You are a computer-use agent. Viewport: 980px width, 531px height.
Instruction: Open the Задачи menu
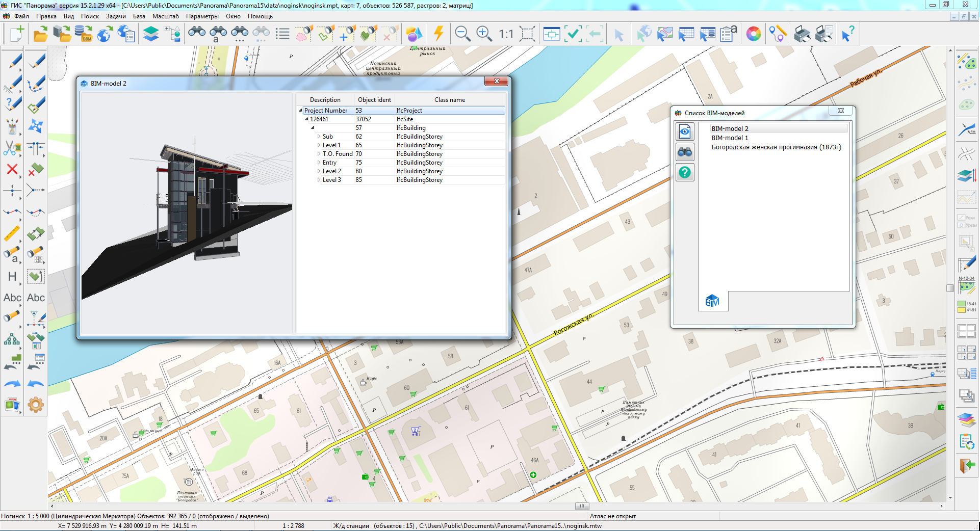[116, 16]
